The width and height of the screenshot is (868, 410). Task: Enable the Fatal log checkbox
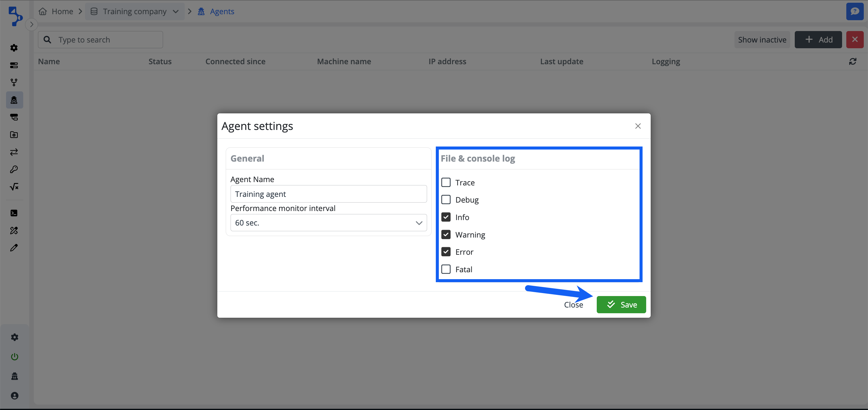click(x=446, y=270)
